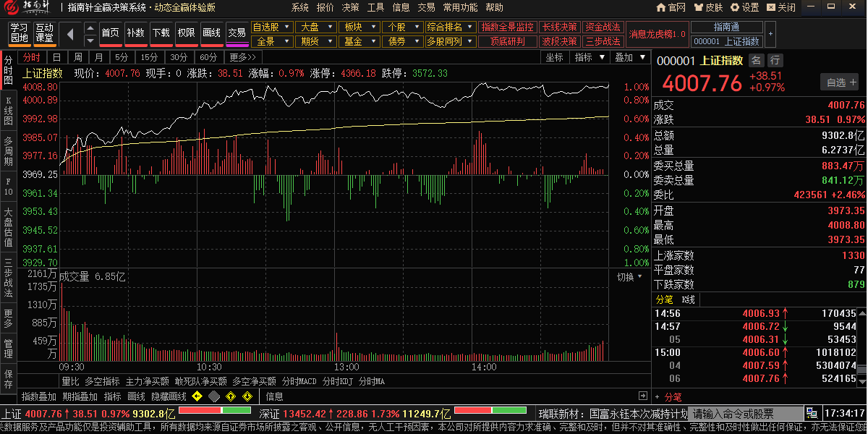The width and height of the screenshot is (868, 434).
Task: Click the 名 icon next to 上证指数
Action: [756, 61]
